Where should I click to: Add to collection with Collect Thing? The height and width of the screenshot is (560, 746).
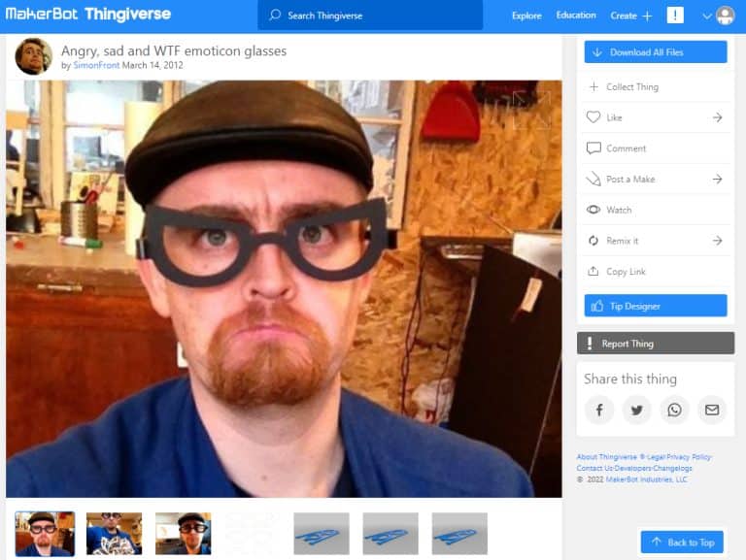[631, 86]
